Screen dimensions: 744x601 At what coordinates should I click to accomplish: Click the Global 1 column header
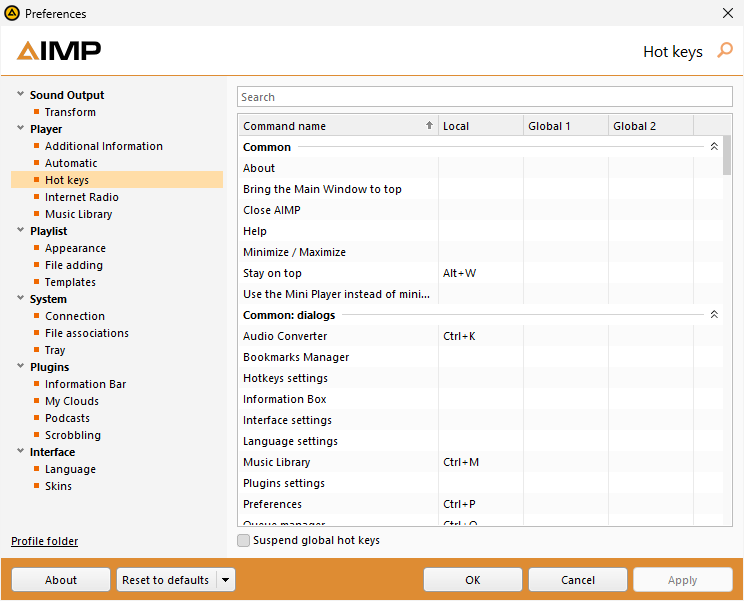coord(566,126)
